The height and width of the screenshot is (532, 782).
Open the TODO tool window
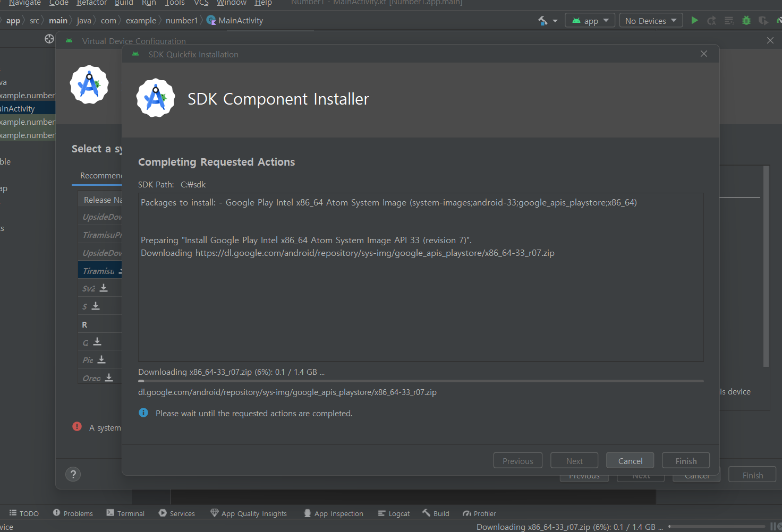pos(24,513)
